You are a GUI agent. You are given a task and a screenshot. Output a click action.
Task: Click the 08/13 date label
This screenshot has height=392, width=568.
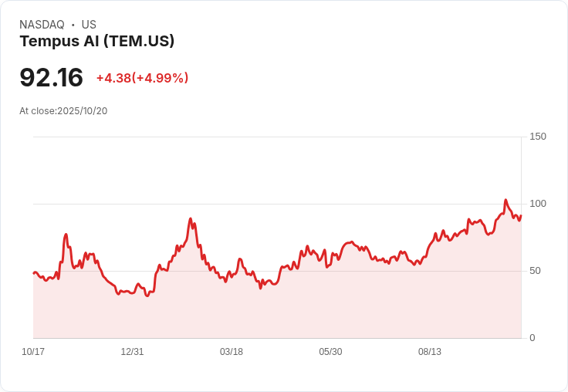[430, 352]
